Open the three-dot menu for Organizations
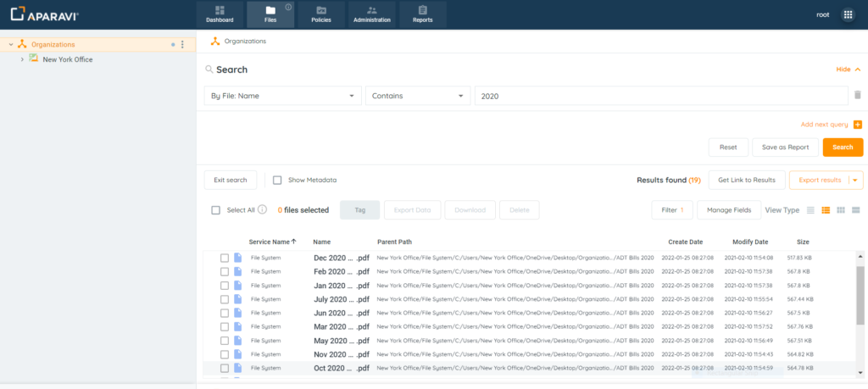 coord(182,44)
